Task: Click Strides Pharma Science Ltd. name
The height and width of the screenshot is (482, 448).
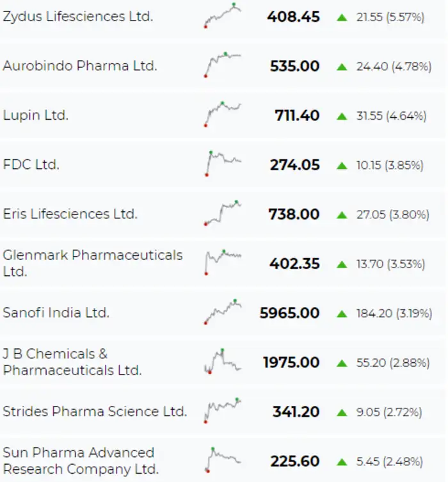Action: pos(95,412)
